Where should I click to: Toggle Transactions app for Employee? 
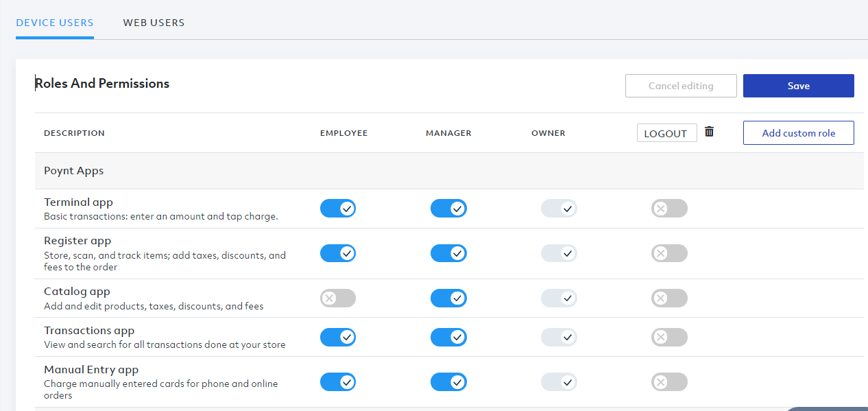point(338,337)
